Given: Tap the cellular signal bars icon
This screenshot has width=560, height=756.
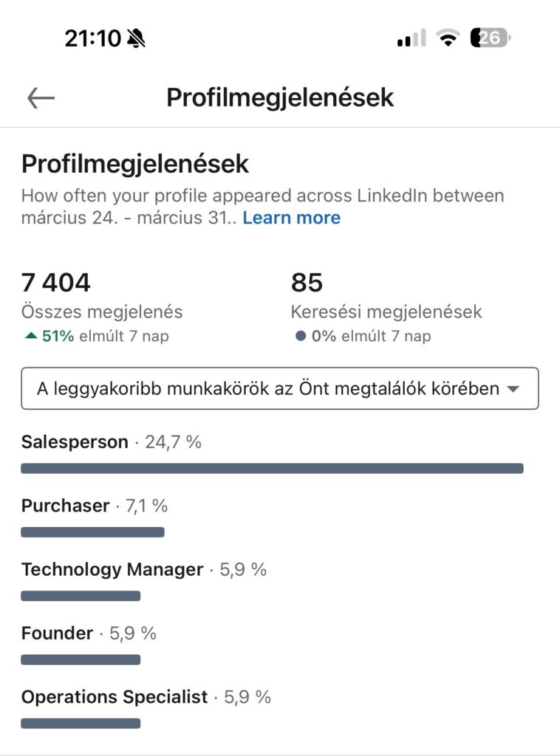Looking at the screenshot, I should tap(411, 38).
